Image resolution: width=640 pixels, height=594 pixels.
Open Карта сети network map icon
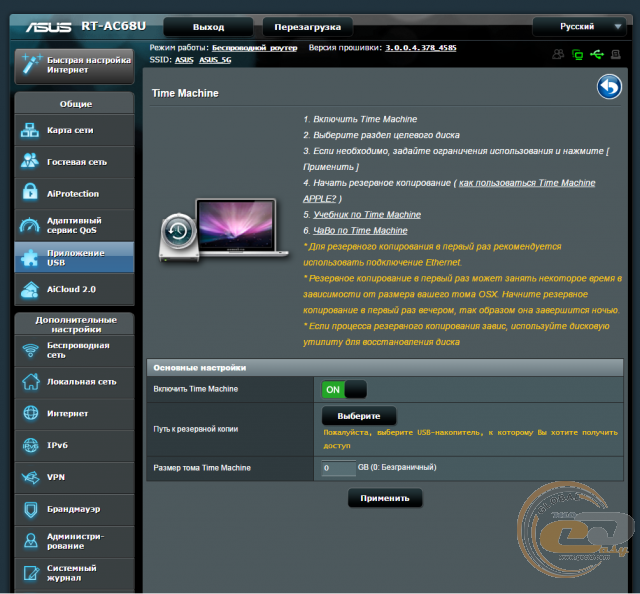click(30, 130)
